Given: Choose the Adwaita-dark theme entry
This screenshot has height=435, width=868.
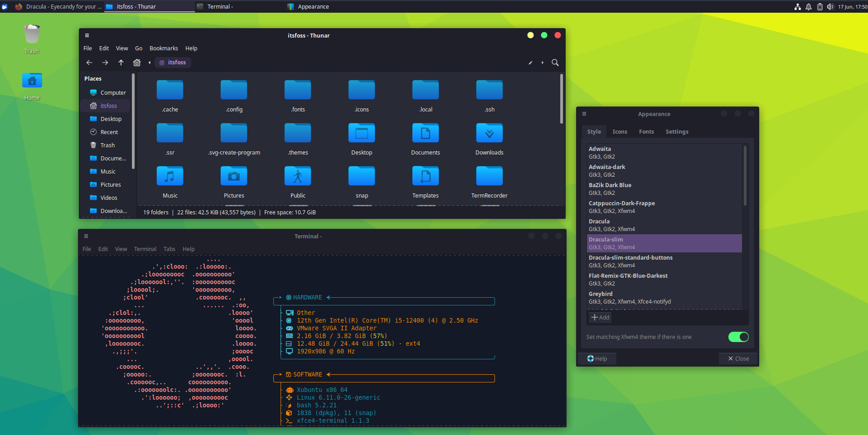Looking at the screenshot, I should point(635,170).
